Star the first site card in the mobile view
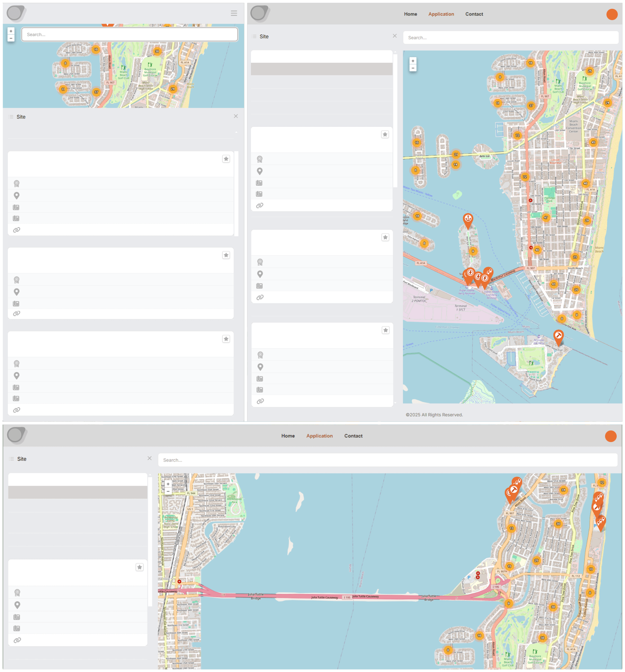This screenshot has width=625, height=672. (226, 159)
